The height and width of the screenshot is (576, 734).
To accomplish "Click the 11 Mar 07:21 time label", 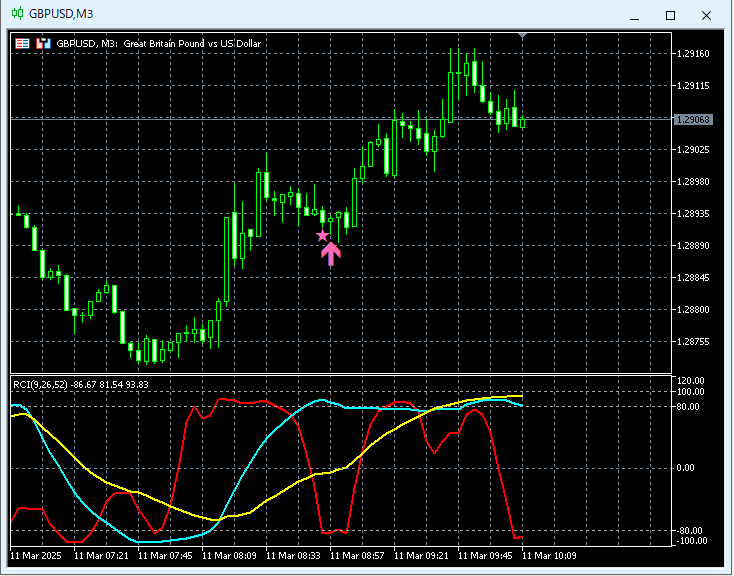I will 101,556.
